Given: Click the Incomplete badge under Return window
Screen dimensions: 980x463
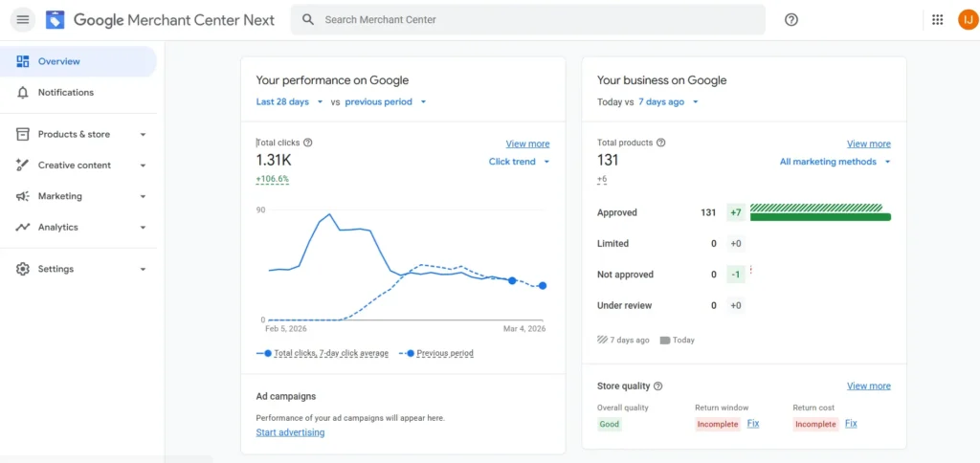Looking at the screenshot, I should (718, 425).
